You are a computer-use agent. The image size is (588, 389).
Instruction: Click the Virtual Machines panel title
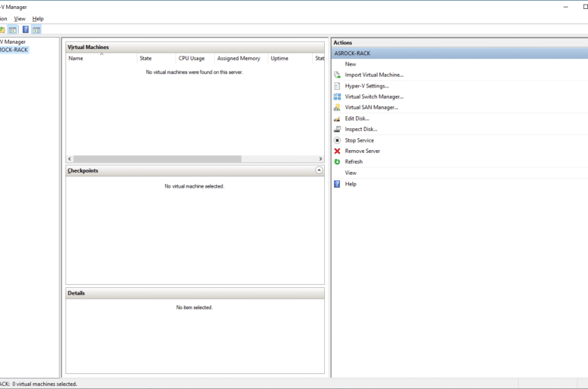88,47
